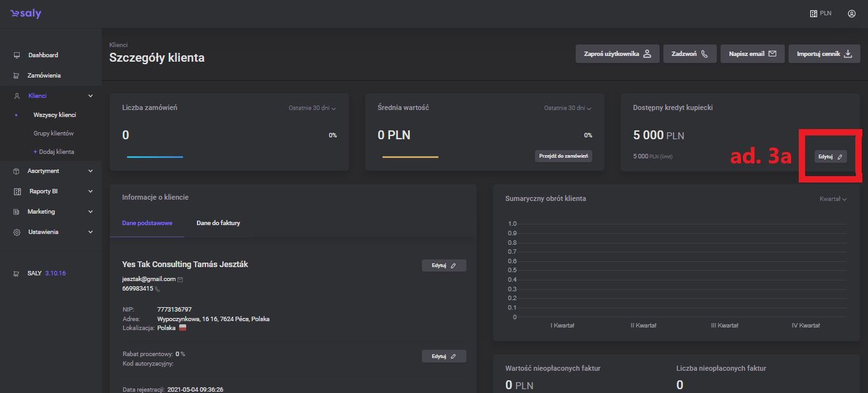Click the Ustawienia gear icon in sidebar
The image size is (868, 393).
point(17,232)
